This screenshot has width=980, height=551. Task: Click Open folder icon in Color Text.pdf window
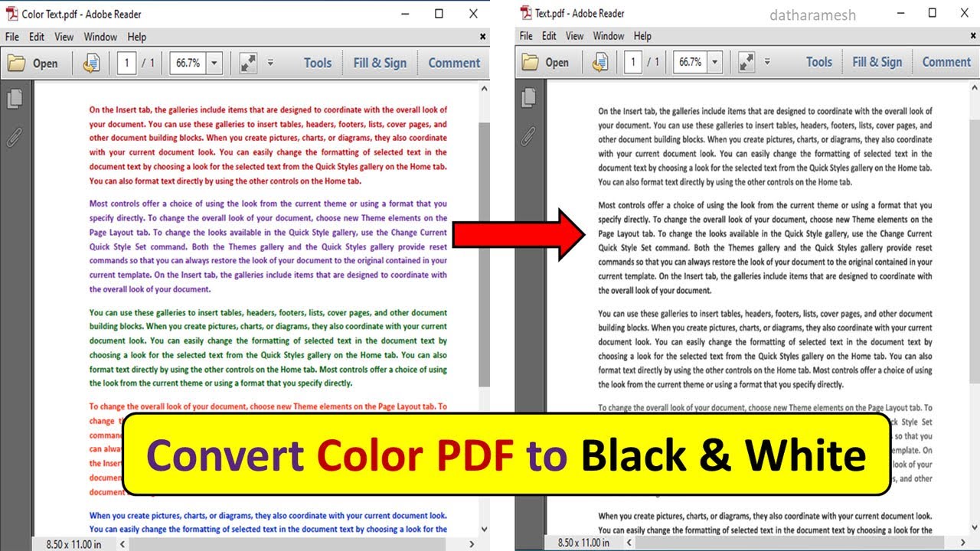[16, 64]
